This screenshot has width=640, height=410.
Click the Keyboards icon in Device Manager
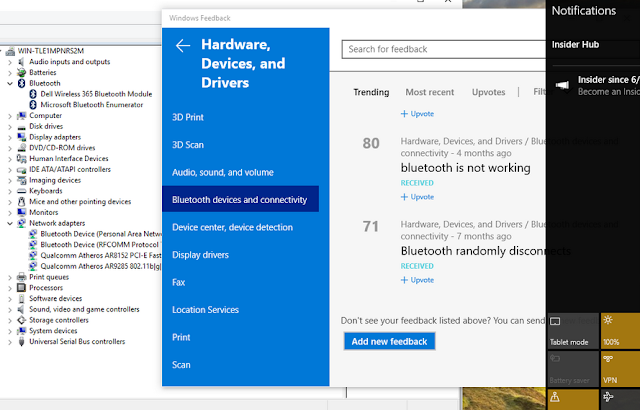point(21,191)
